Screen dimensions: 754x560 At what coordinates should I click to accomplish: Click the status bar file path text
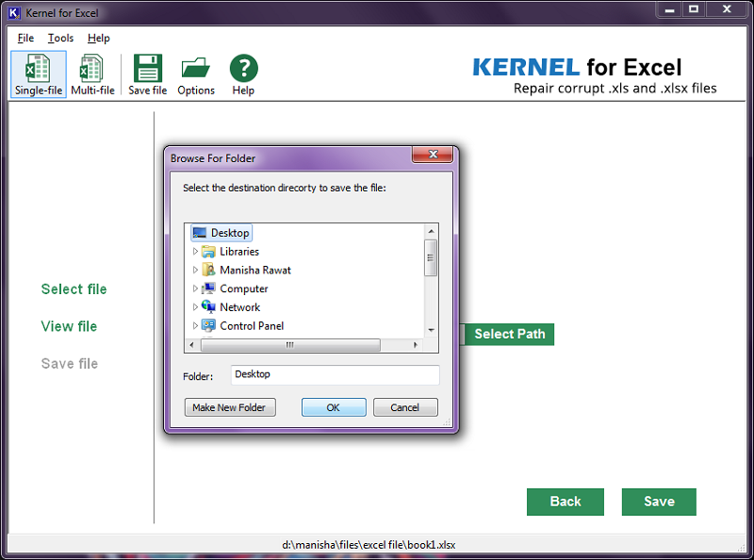click(x=369, y=545)
